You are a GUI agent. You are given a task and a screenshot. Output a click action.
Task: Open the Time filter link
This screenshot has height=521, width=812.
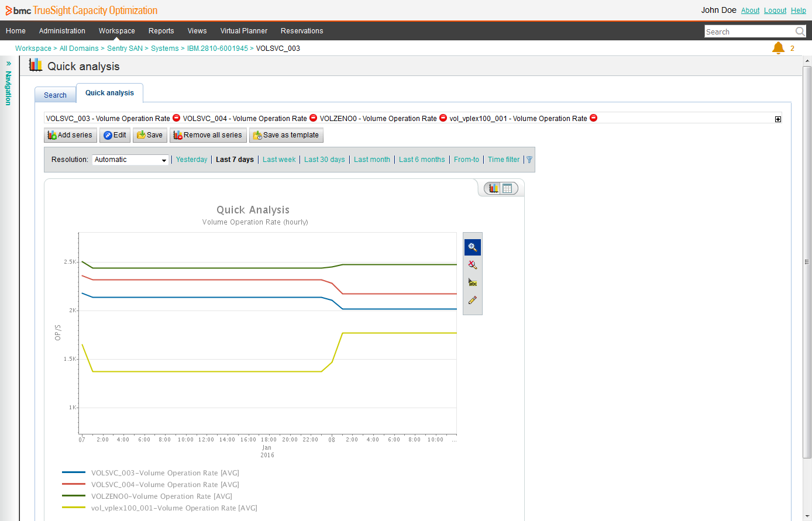(x=504, y=160)
